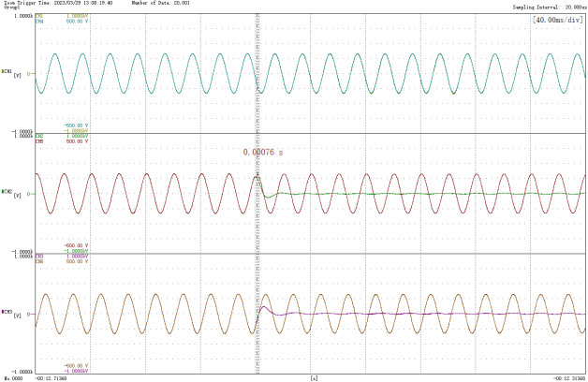Click the No. 0000 label at bottom left
This screenshot has height=382, width=588.
tap(13, 377)
